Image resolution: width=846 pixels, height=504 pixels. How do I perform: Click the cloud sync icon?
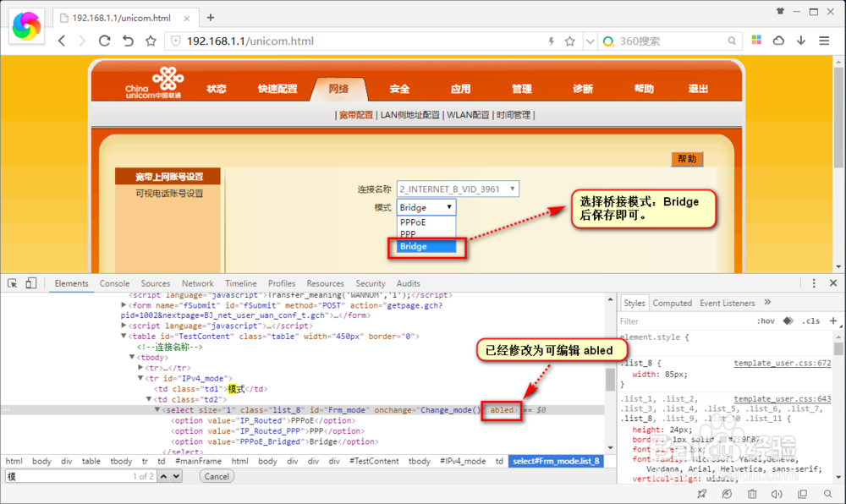tap(778, 41)
